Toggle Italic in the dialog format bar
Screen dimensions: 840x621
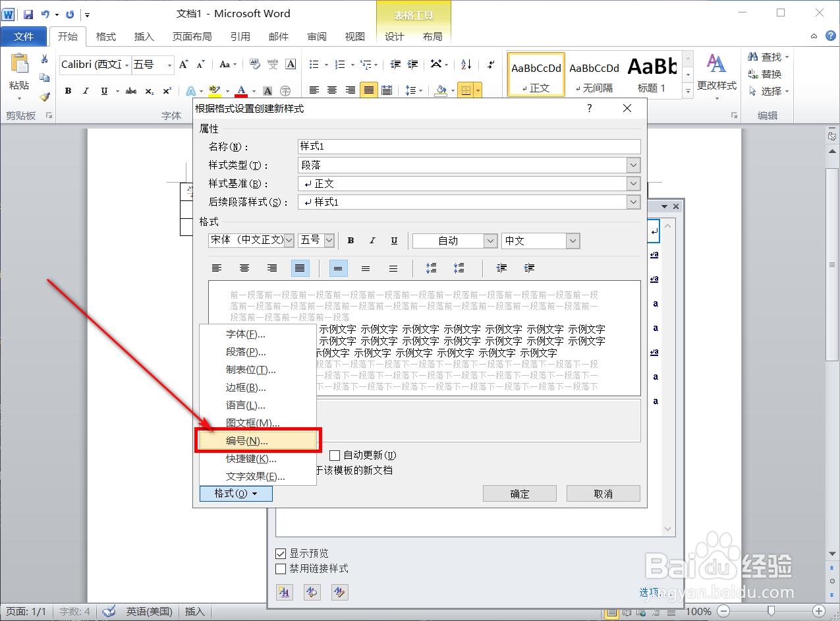pyautogui.click(x=372, y=241)
